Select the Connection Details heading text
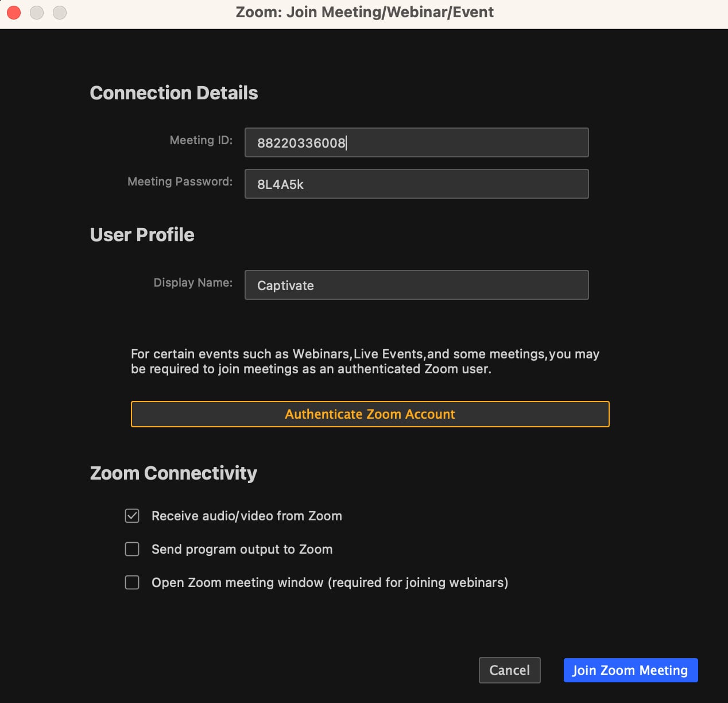 click(x=174, y=93)
